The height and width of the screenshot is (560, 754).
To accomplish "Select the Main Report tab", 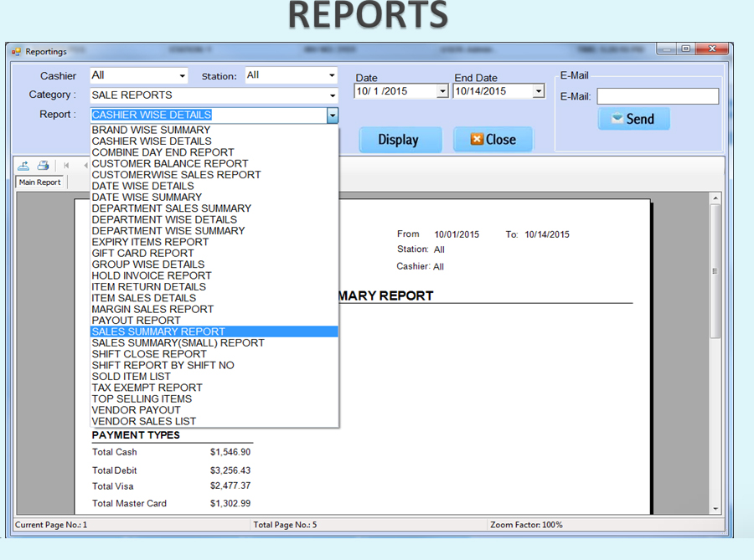I will (x=39, y=182).
